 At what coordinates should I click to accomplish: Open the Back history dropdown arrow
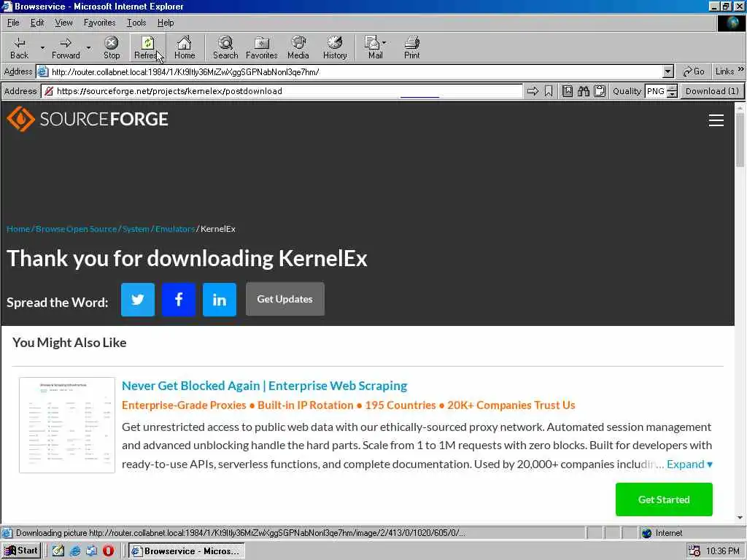coord(42,47)
